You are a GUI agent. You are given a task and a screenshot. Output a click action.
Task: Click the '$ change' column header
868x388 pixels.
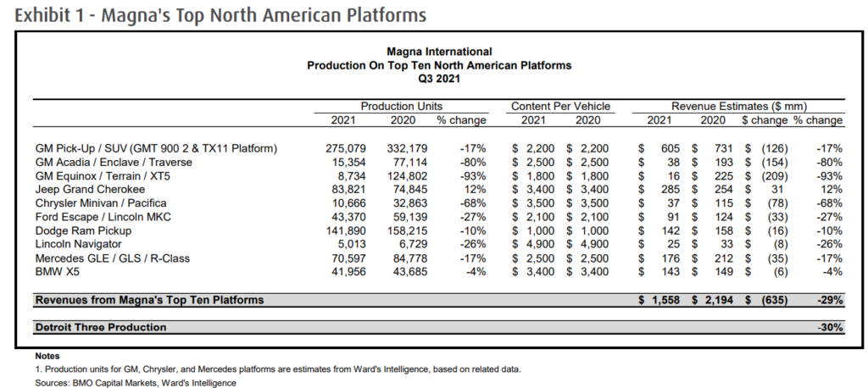pyautogui.click(x=765, y=120)
